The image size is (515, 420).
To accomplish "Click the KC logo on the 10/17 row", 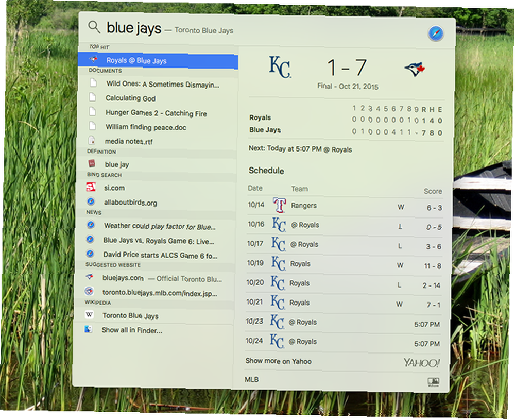I will point(278,244).
